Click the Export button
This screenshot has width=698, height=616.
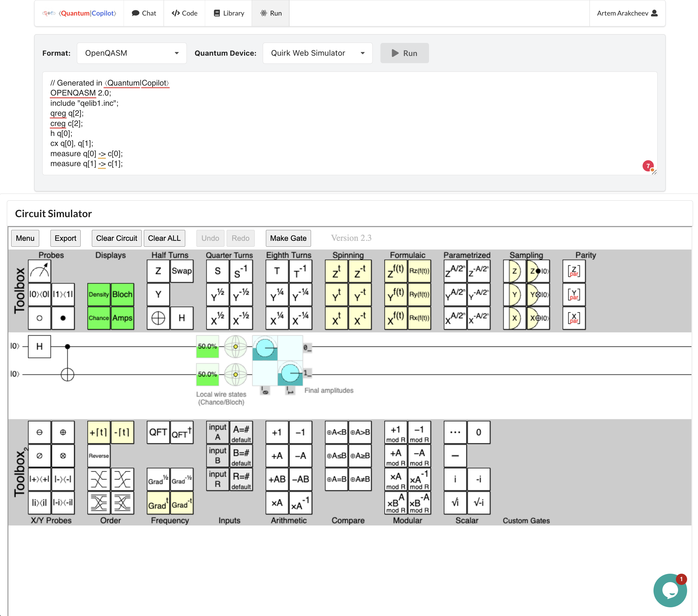(66, 238)
